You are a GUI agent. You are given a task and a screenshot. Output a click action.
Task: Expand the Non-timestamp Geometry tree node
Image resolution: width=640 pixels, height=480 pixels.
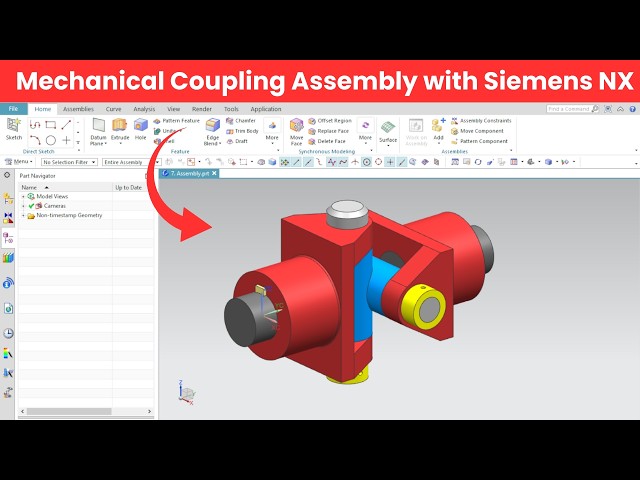23,215
